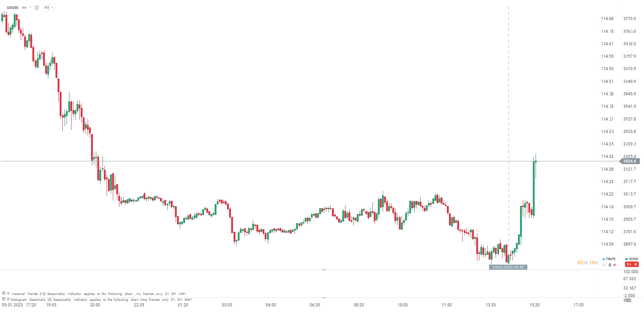The image size is (644, 314).
Task: Delete the Seasonal Trends indicator
Action: coord(8,293)
